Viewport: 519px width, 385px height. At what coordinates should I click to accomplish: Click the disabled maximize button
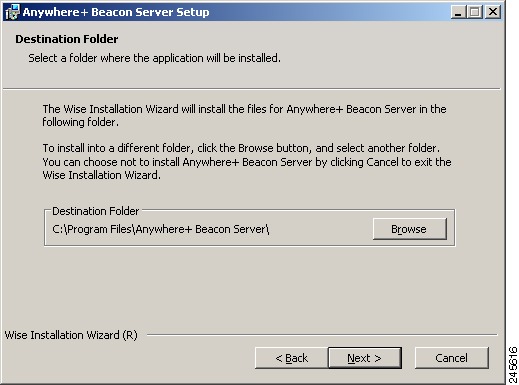tap(475, 12)
